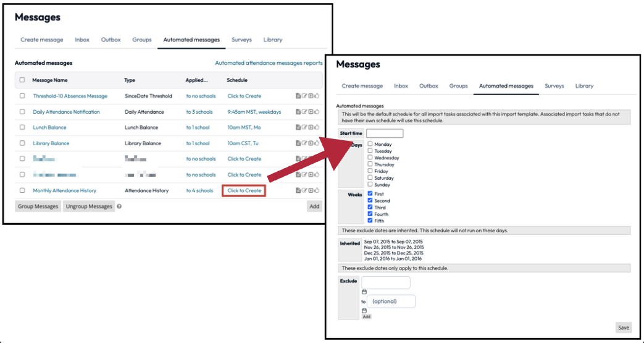Viewport: 644px width, 343px height.
Task: Open calendar picker under optional end date
Action: (x=364, y=310)
